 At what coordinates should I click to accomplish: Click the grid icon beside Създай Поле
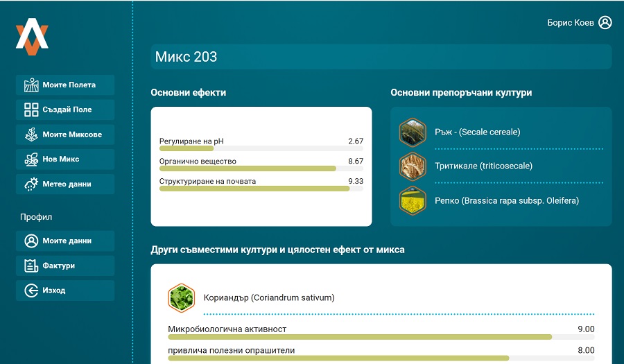31,110
